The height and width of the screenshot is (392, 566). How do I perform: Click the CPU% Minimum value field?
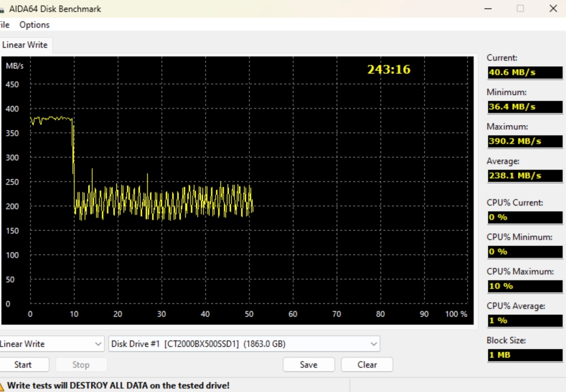[525, 252]
